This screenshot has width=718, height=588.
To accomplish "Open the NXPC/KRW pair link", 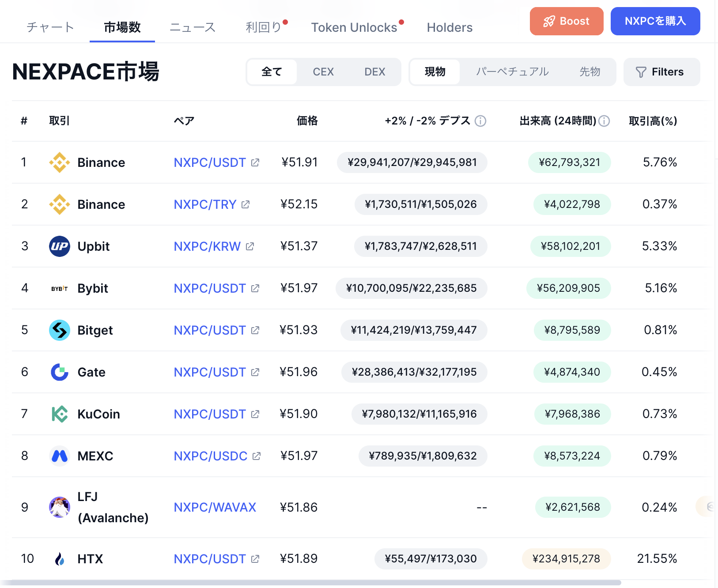I will [207, 246].
